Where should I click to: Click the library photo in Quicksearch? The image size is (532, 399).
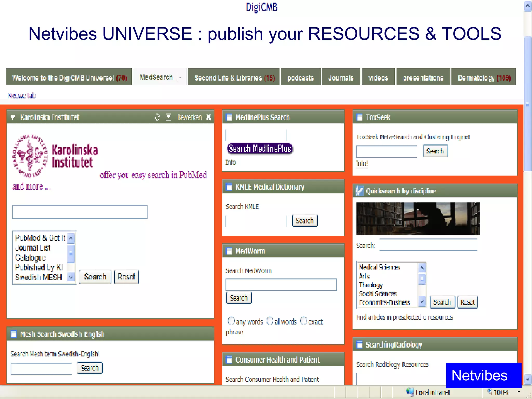(x=418, y=218)
